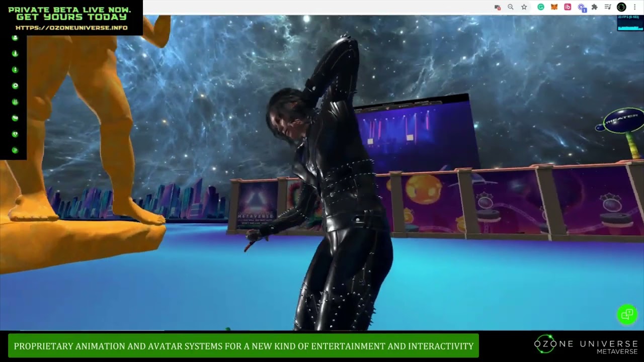The width and height of the screenshot is (644, 362).
Task: Bookmark this page with the star icon
Action: (x=524, y=7)
